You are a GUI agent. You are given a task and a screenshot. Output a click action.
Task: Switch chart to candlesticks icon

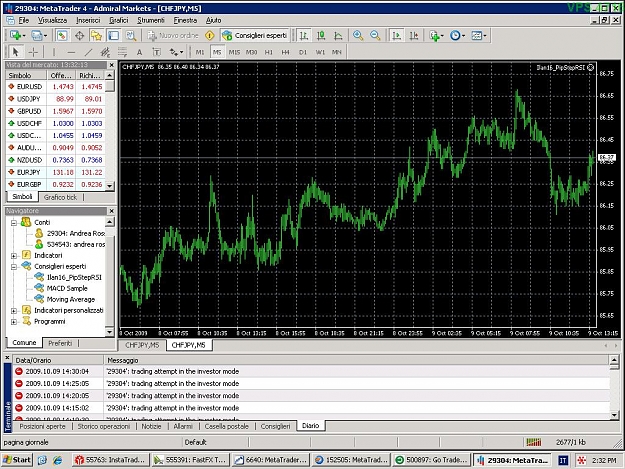point(320,35)
